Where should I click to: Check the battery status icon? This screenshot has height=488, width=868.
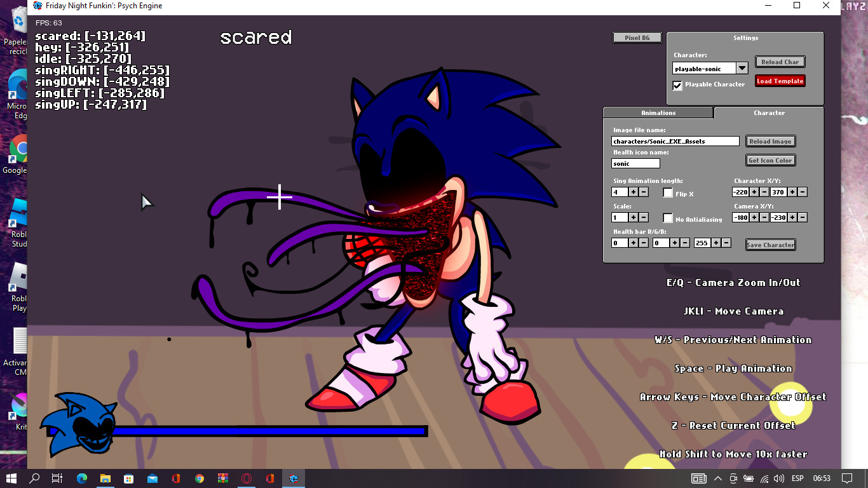(x=749, y=478)
